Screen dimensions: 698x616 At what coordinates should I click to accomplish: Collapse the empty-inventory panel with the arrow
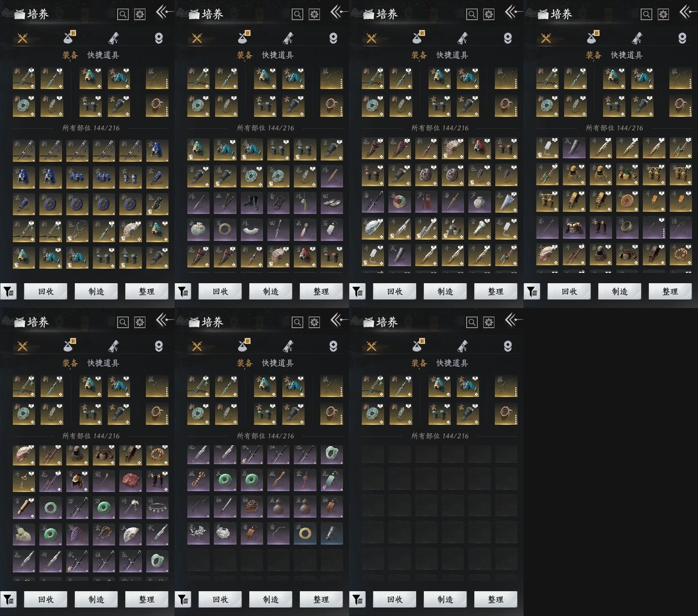513,320
